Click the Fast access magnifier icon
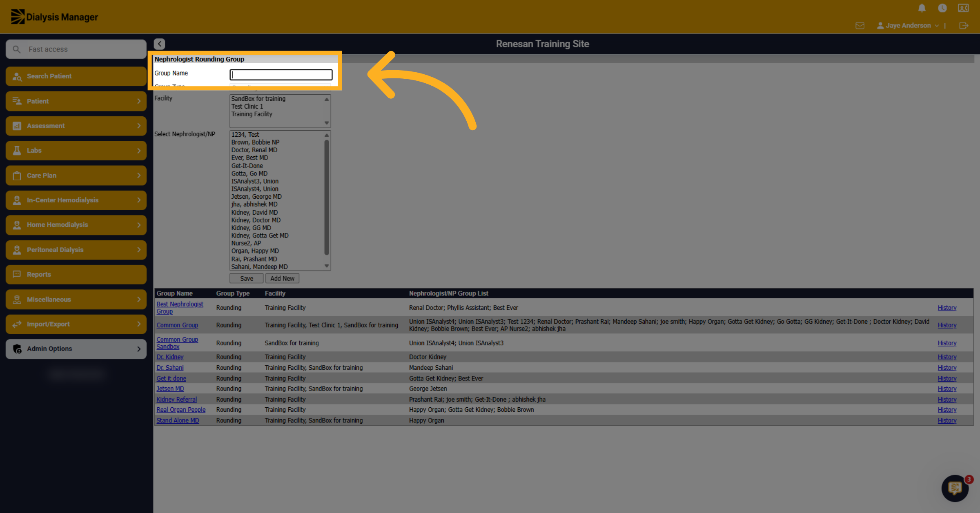The width and height of the screenshot is (980, 513). pyautogui.click(x=16, y=49)
